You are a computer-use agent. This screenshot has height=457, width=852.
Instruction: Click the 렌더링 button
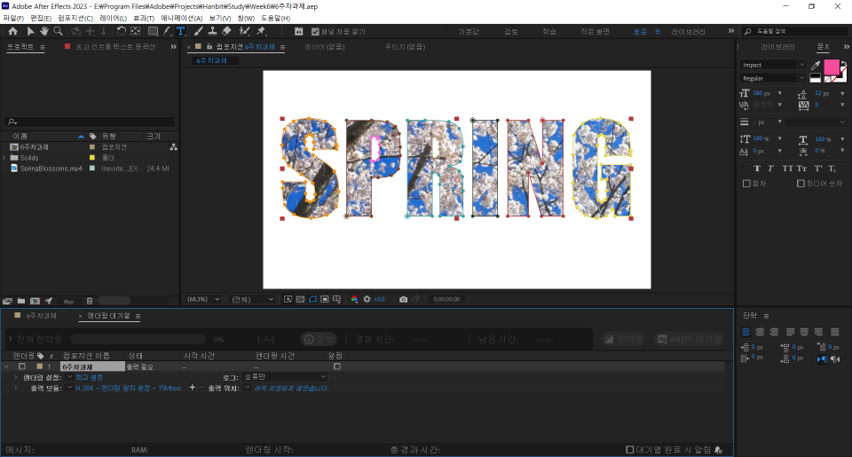tap(623, 339)
